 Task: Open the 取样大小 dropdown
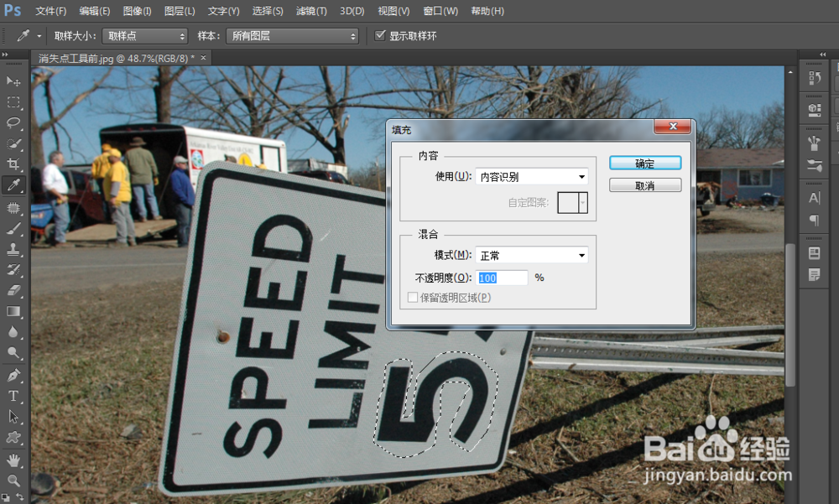[144, 36]
